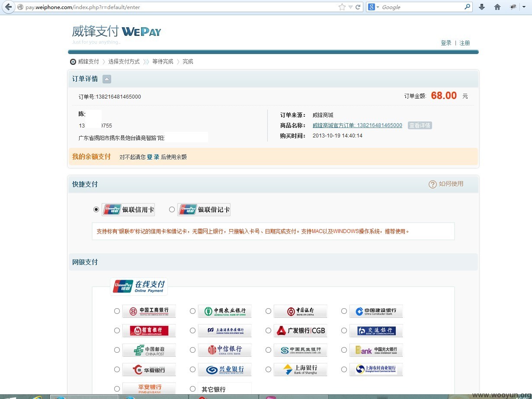Select the 其它银行 radio button
532x399 pixels.
(x=192, y=389)
